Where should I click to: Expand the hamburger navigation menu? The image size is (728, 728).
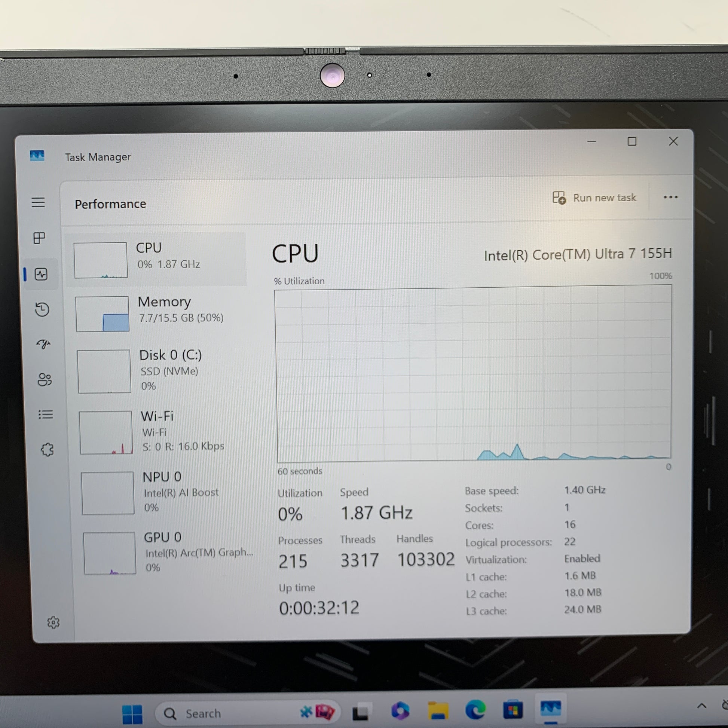tap(38, 202)
